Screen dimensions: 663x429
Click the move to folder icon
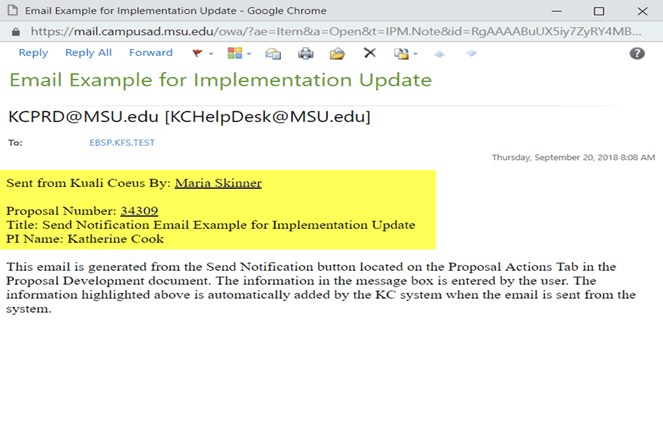(x=401, y=54)
